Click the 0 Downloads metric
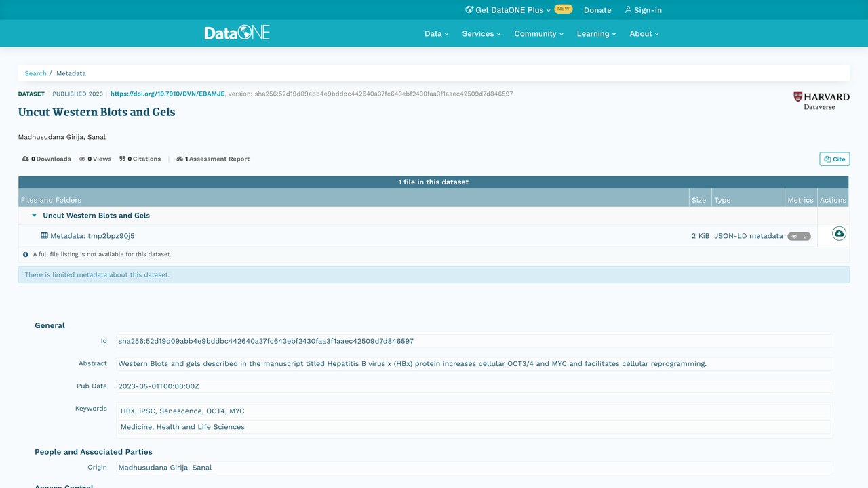 coord(46,159)
